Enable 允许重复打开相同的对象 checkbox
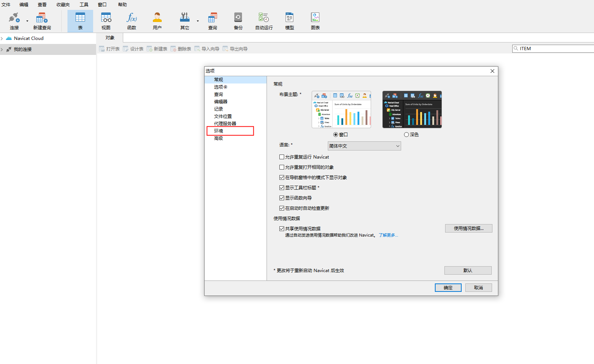594x364 pixels. pos(282,167)
